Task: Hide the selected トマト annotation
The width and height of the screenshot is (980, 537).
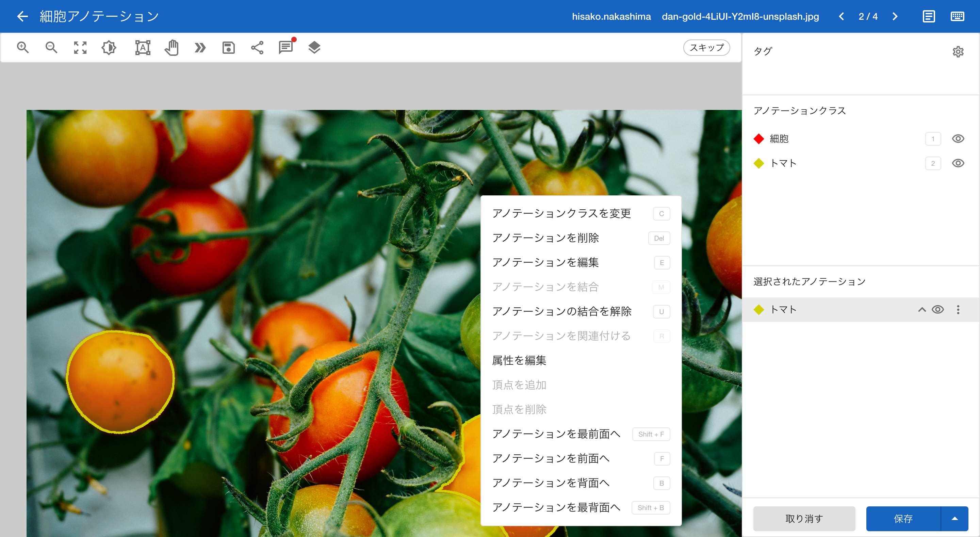Action: click(x=938, y=309)
